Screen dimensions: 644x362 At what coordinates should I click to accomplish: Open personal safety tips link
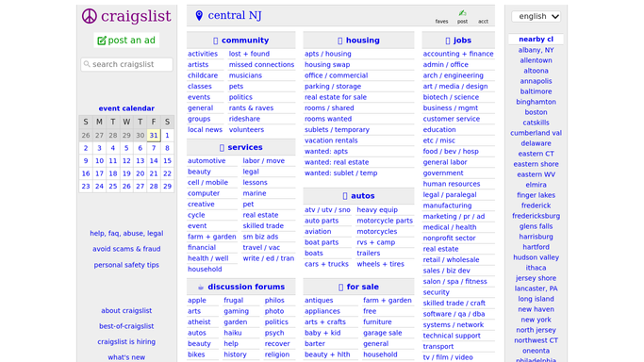pyautogui.click(x=126, y=265)
